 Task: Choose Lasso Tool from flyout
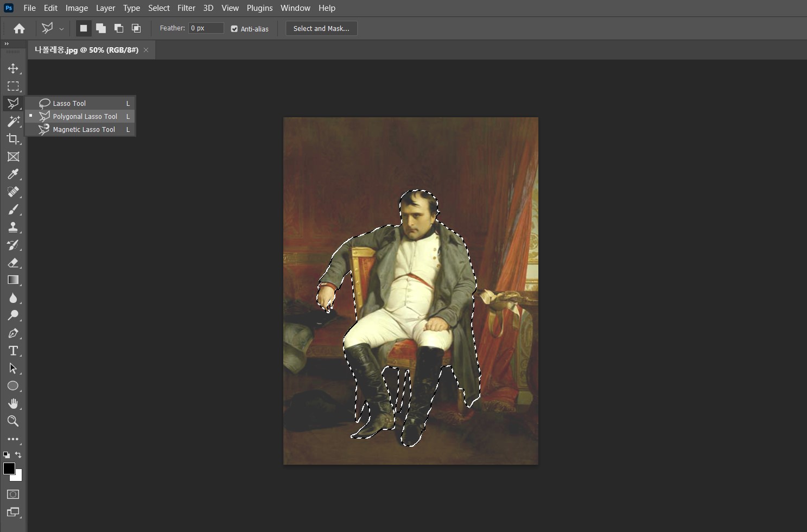tap(80, 103)
